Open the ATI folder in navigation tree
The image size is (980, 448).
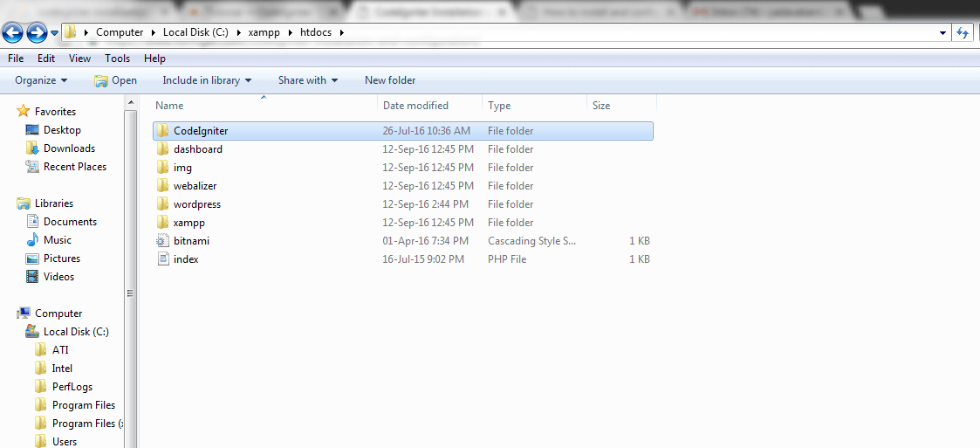51,350
